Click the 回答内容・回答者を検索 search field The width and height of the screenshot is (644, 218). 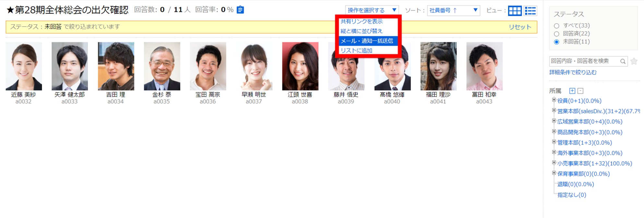584,61
